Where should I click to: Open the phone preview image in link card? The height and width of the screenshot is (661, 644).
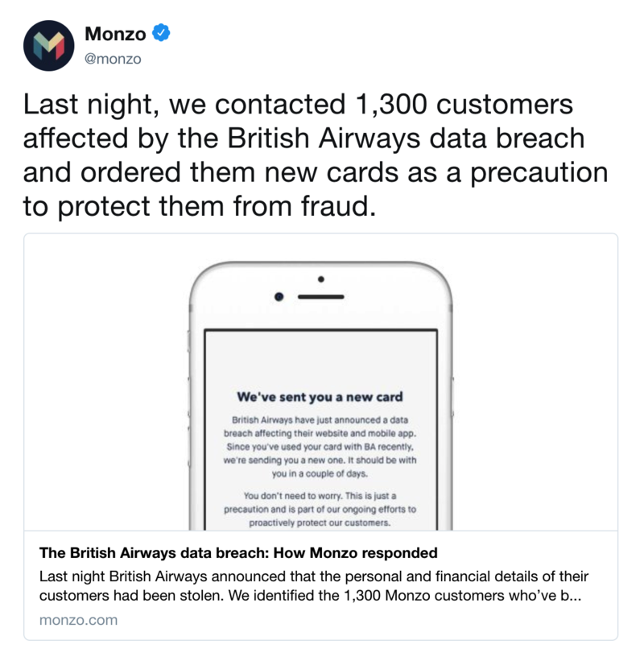point(320,382)
